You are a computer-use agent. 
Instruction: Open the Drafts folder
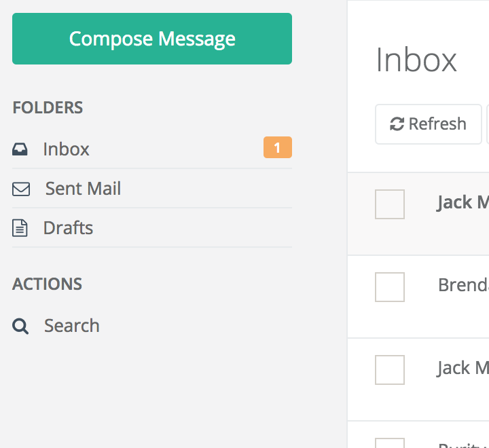coord(68,228)
